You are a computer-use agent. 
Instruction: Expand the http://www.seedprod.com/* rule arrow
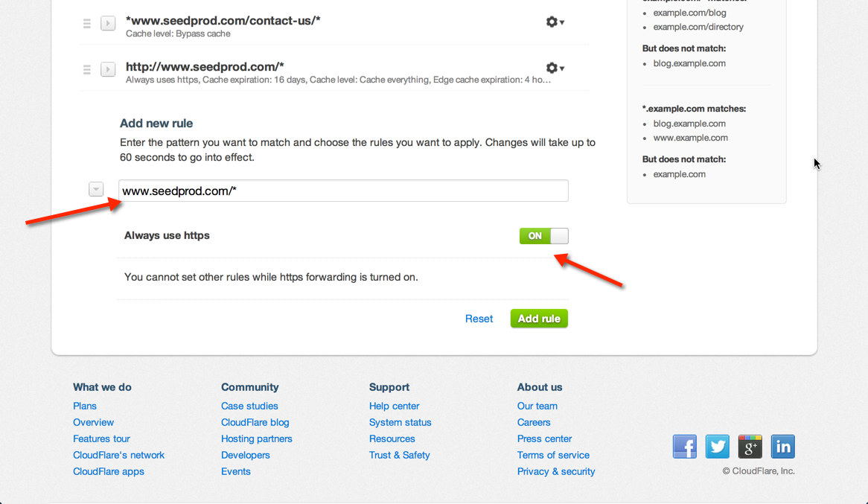(x=108, y=69)
